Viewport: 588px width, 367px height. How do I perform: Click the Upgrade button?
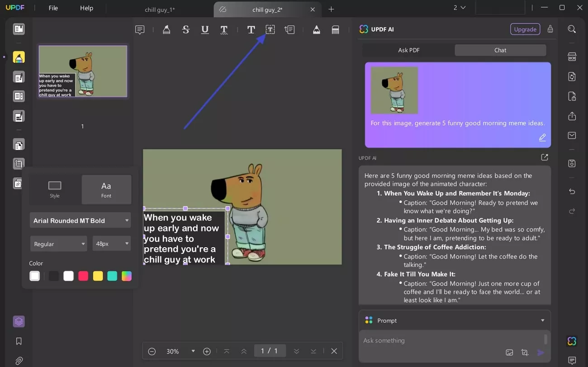pyautogui.click(x=525, y=29)
